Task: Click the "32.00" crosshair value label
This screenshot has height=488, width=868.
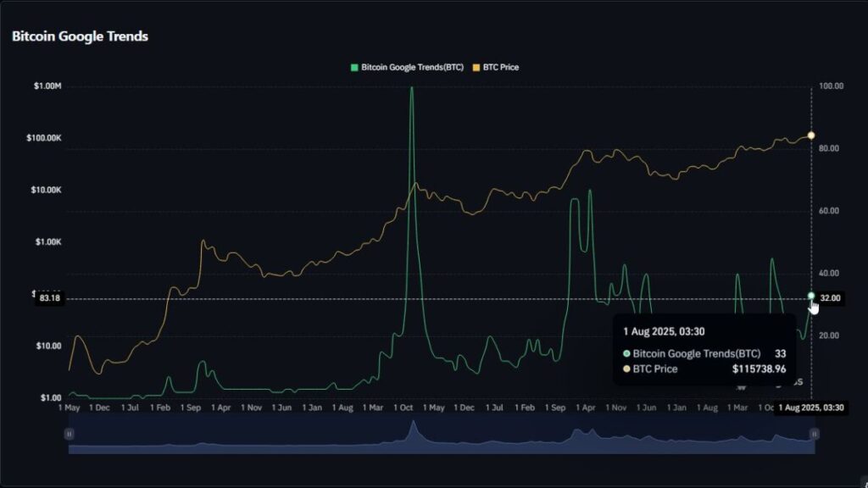Action: pyautogui.click(x=831, y=299)
